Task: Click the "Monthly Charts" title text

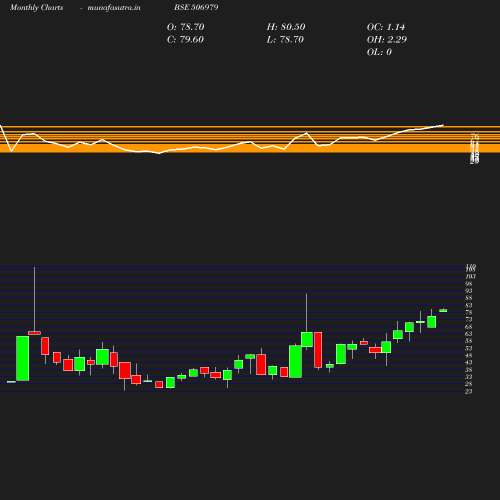Action: click(x=37, y=7)
